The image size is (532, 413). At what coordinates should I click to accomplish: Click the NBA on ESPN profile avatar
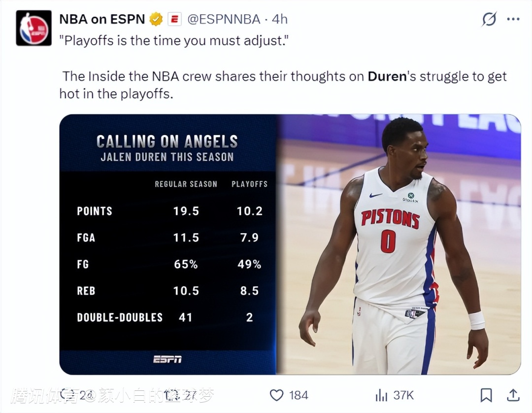click(x=34, y=28)
